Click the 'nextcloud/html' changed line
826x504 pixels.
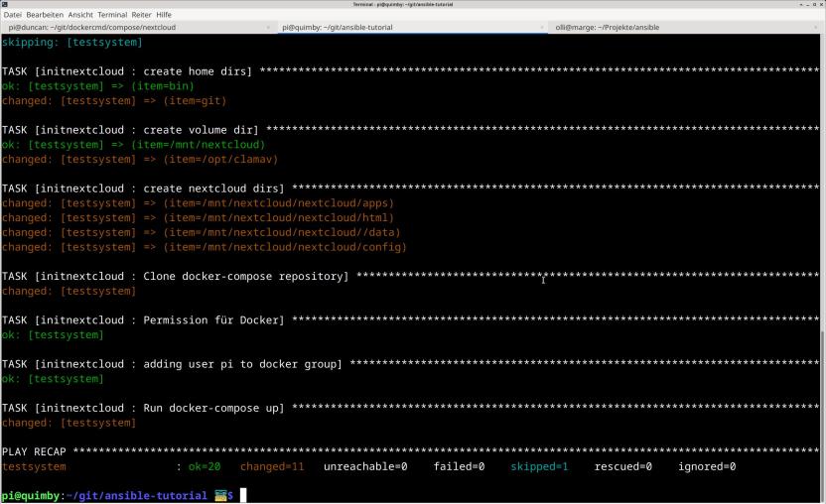click(x=199, y=217)
